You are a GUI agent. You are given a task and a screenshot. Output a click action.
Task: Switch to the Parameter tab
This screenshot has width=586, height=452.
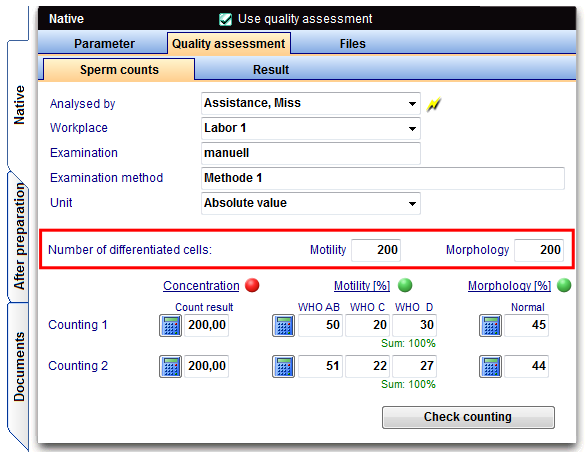104,44
